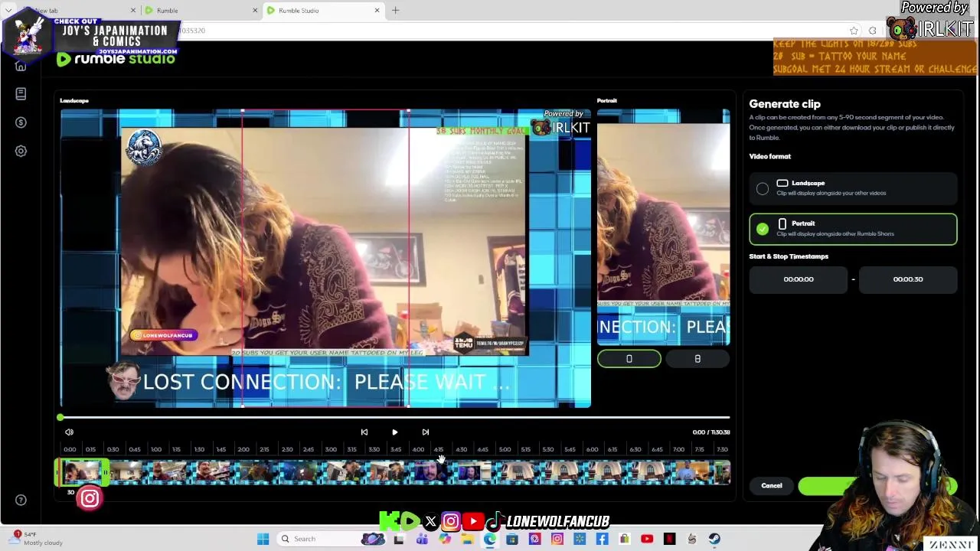Close the Rumble browser tab
The image size is (980, 551).
coord(255,11)
